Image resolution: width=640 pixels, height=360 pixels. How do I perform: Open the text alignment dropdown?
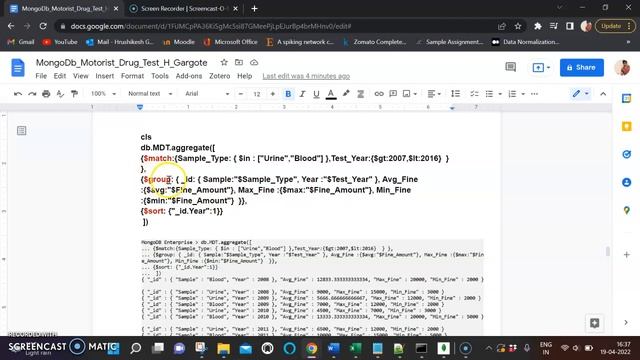click(x=434, y=94)
